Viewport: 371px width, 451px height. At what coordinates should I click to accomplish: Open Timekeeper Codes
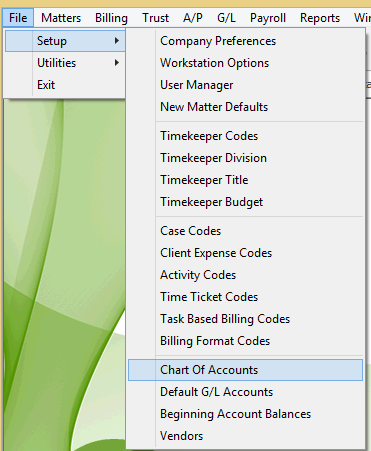click(245, 136)
